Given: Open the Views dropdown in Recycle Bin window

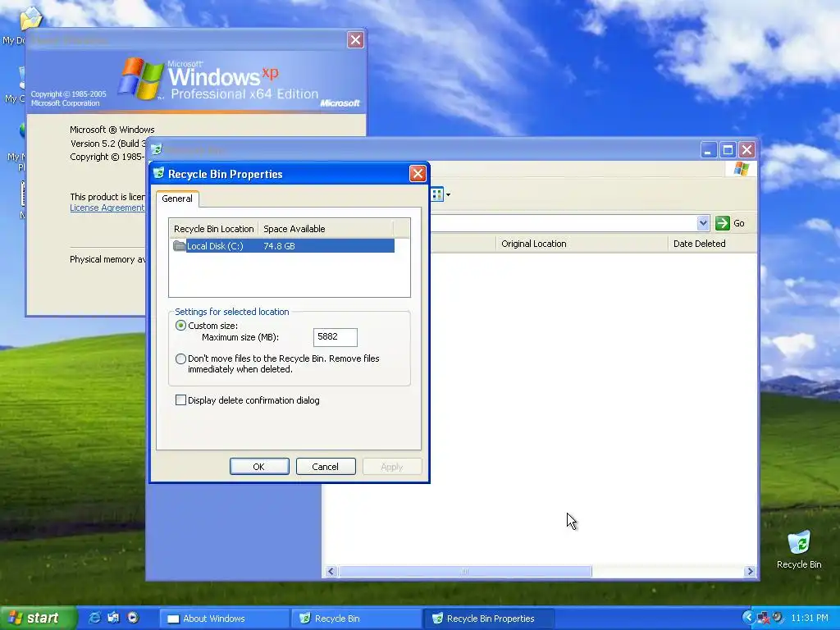Looking at the screenshot, I should click(449, 194).
